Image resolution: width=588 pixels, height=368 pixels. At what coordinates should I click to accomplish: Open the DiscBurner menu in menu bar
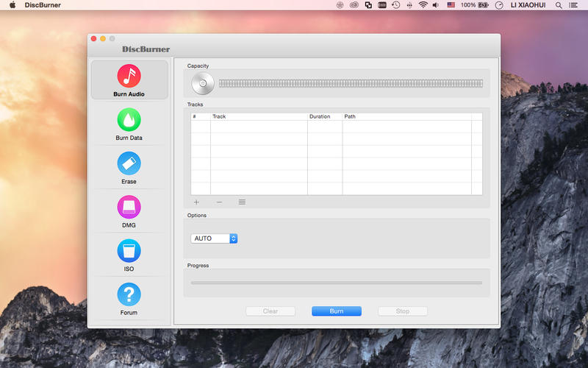(43, 5)
